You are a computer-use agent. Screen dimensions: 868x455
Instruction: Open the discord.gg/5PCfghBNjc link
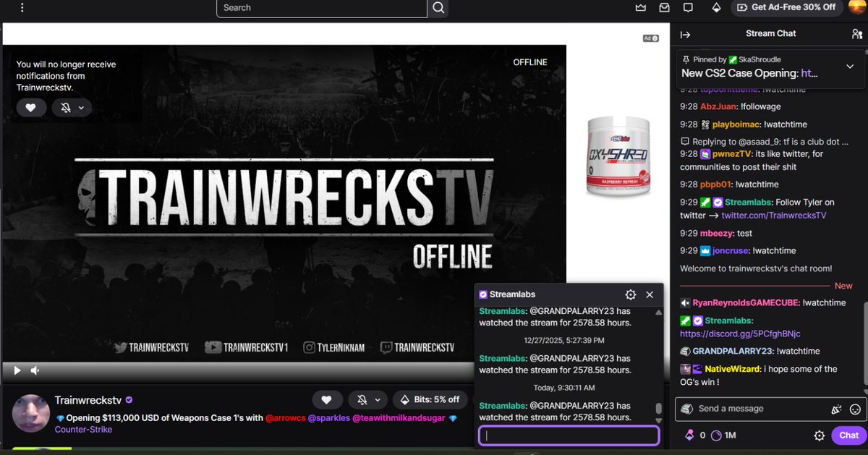click(x=740, y=333)
